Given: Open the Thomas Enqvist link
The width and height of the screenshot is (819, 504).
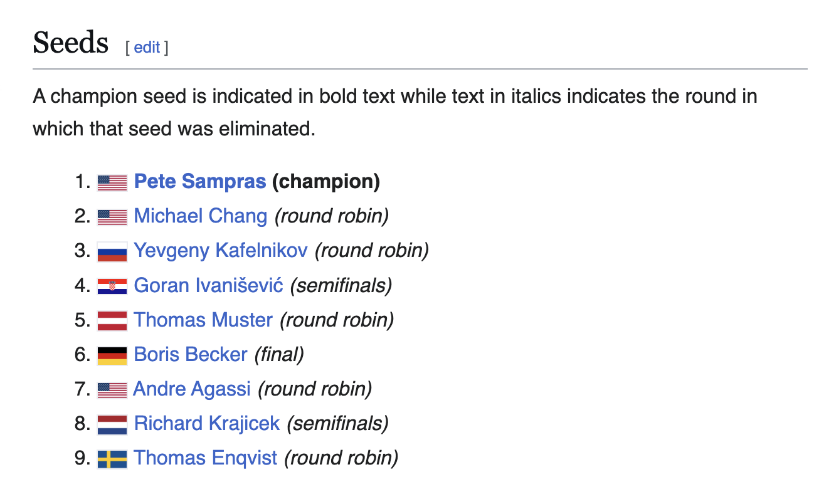Looking at the screenshot, I should (206, 458).
